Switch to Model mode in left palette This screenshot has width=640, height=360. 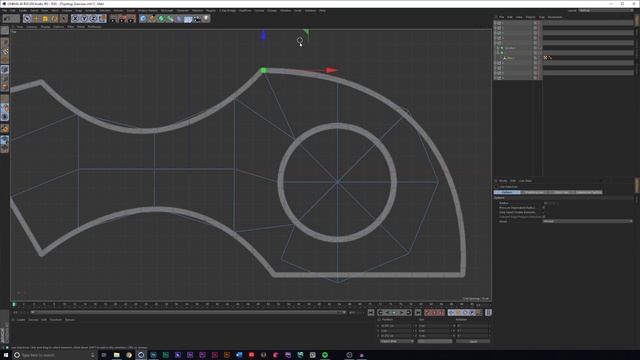(4, 42)
